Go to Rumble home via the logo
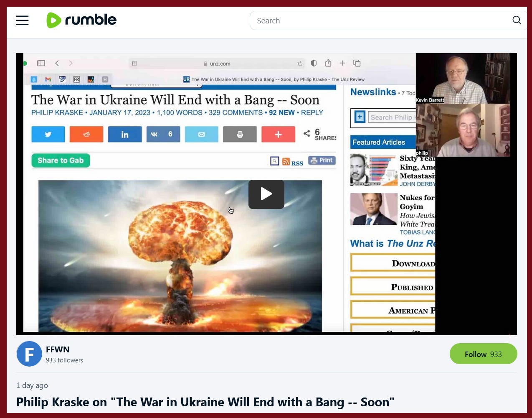The image size is (532, 418). (81, 20)
